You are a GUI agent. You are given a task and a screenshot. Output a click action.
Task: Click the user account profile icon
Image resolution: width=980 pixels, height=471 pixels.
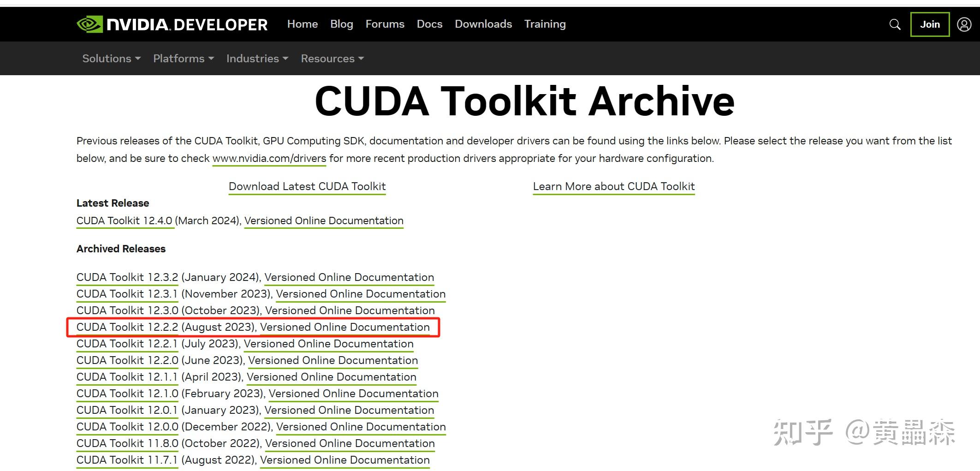click(963, 24)
